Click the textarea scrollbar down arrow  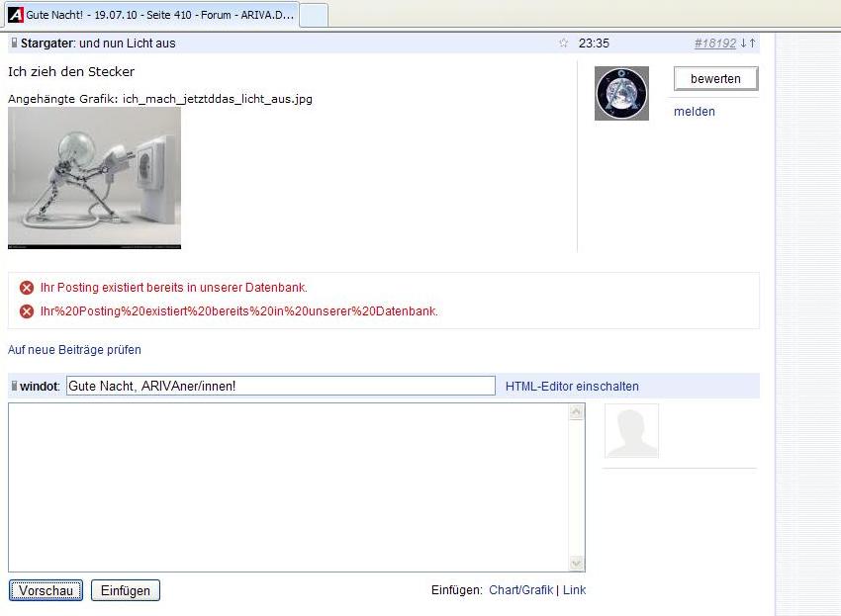pyautogui.click(x=577, y=564)
